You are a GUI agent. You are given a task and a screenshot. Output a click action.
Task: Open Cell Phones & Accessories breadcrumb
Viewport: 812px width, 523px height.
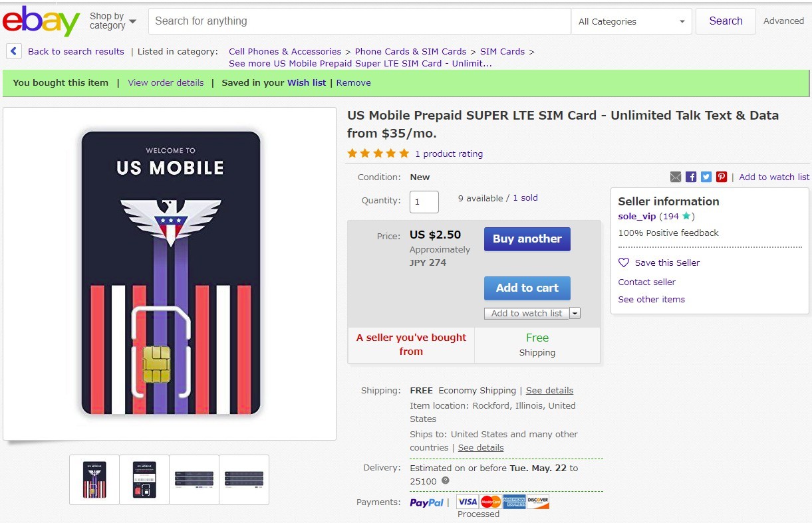[x=285, y=51]
